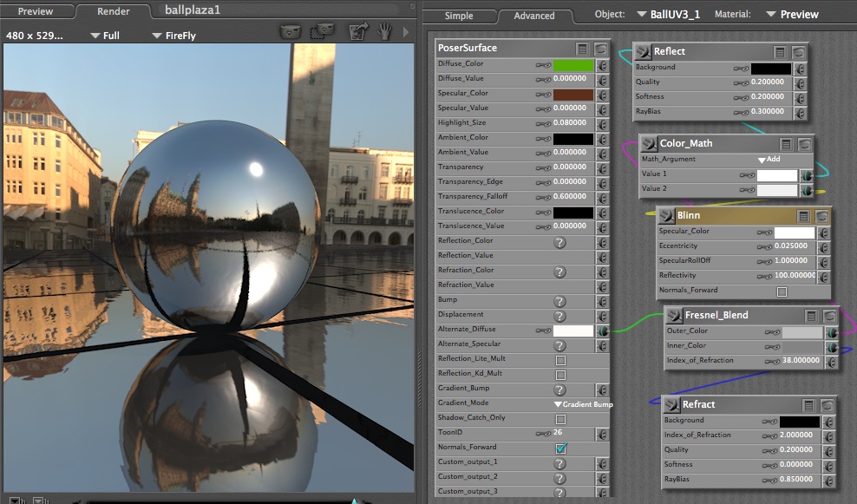This screenshot has height=504, width=857.
Task: Click the Area Render dashed-camera icon
Action: pos(322,32)
